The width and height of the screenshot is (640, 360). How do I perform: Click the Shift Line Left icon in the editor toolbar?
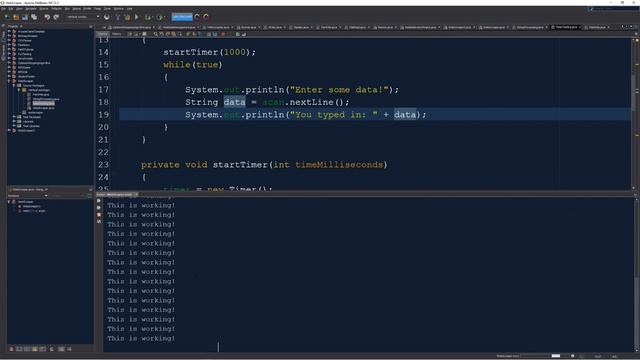(209, 34)
